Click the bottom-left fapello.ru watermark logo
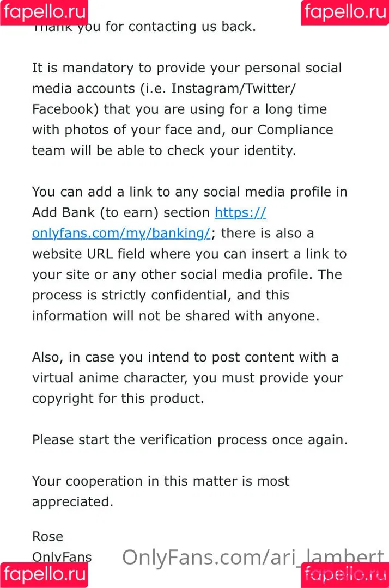The height and width of the screenshot is (588, 389). point(44,575)
